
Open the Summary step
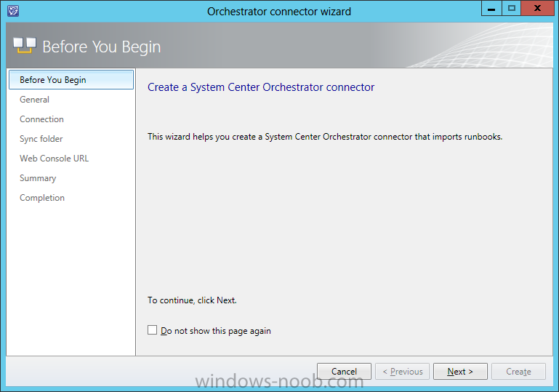tap(38, 178)
